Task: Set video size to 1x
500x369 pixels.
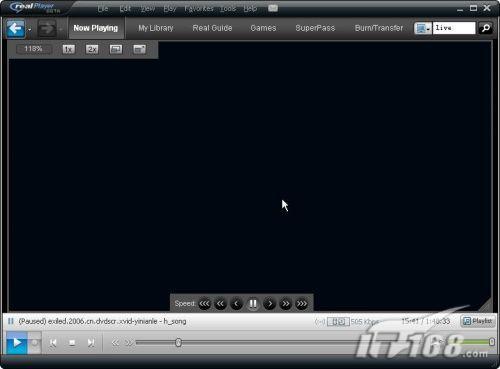Action: 68,49
